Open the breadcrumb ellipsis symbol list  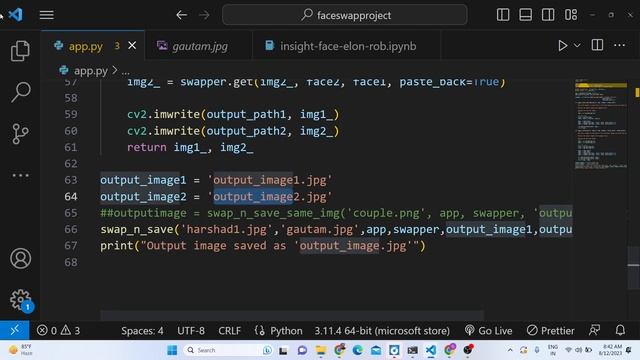pyautogui.click(x=125, y=71)
